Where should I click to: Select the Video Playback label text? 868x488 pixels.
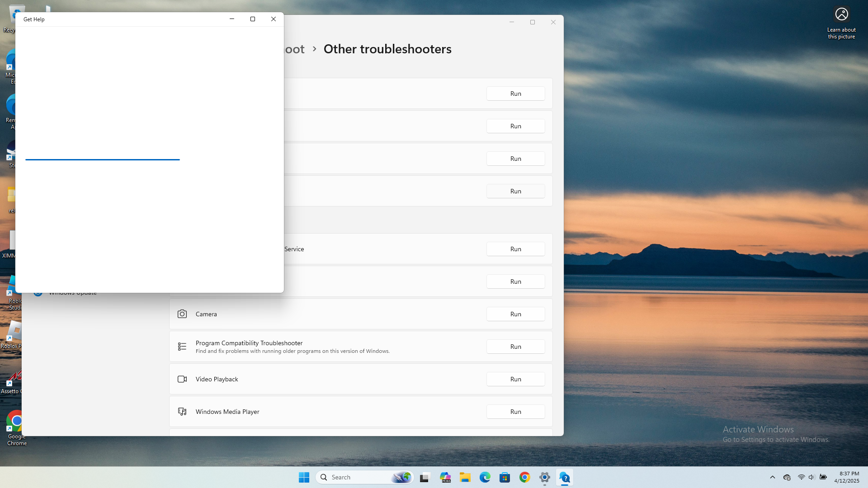(x=217, y=379)
